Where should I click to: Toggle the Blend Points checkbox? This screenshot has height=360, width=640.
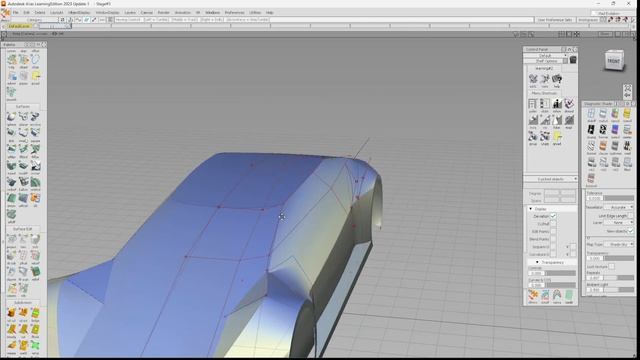[x=553, y=239]
